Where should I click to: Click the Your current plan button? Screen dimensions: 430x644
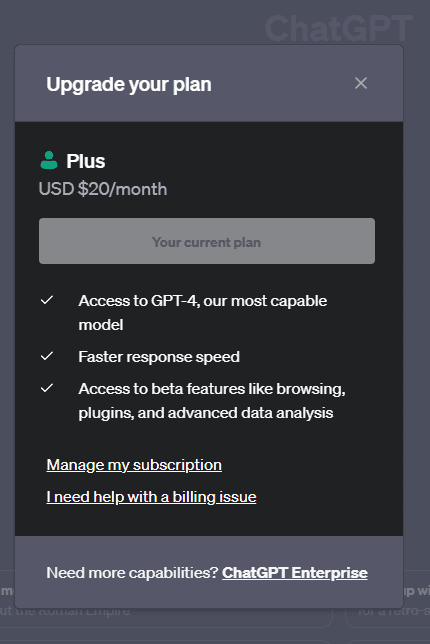point(207,241)
